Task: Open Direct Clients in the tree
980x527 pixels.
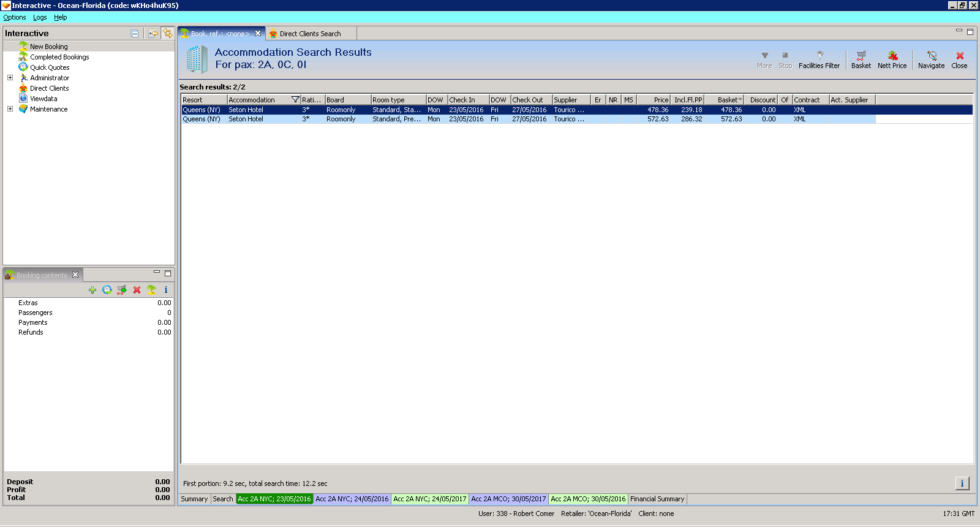Action: coord(50,88)
